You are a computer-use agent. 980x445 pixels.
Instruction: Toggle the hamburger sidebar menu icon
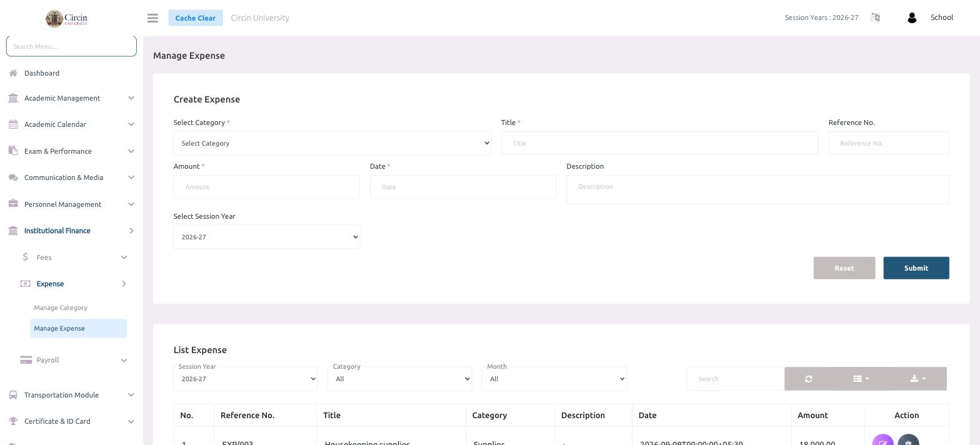click(x=152, y=18)
